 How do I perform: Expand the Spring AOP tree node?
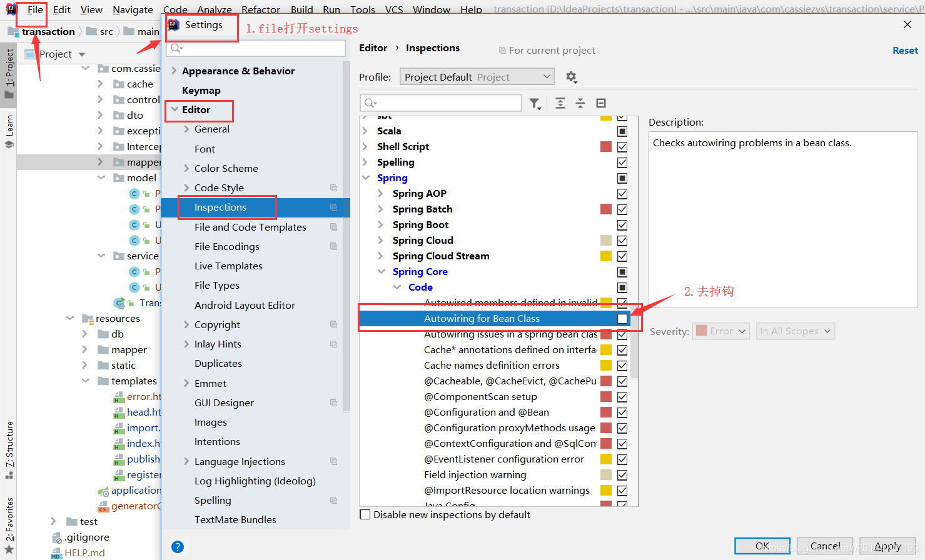[380, 193]
